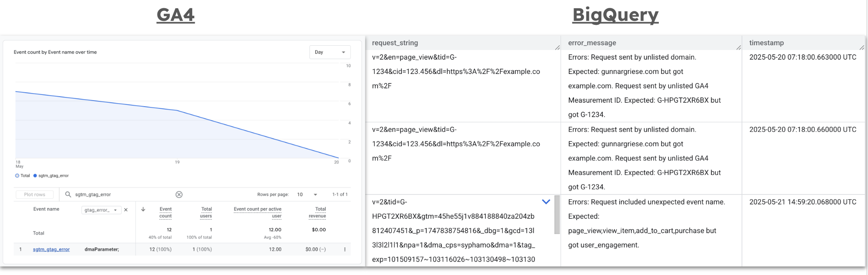
Task: Sort by the Total users column
Action: click(206, 212)
